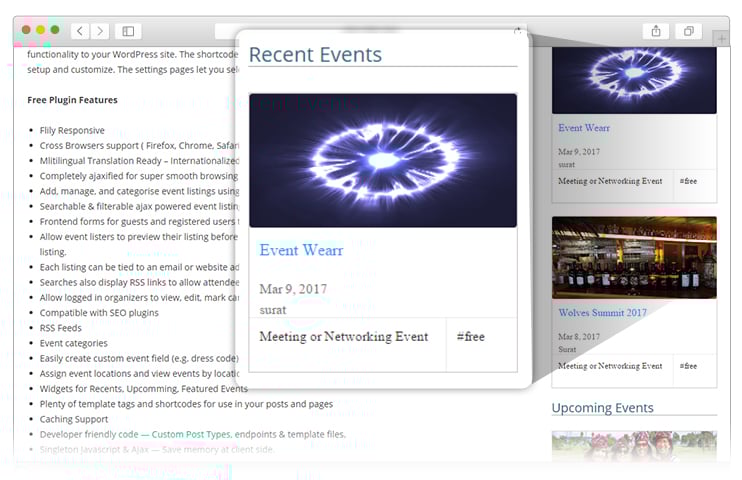Show all tabs overview icon
This screenshot has width=742, height=480.
click(x=689, y=31)
